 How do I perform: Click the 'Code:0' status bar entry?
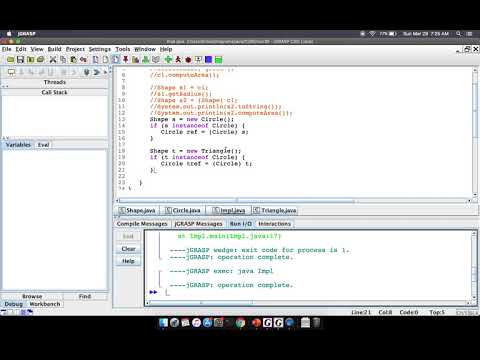pyautogui.click(x=409, y=312)
